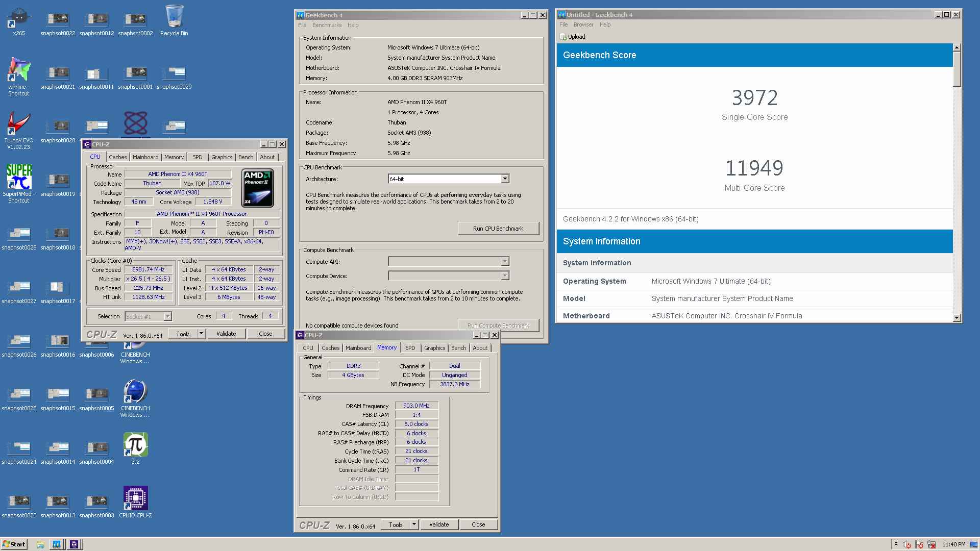
Task: Open the Recycle Bin
Action: 174,20
